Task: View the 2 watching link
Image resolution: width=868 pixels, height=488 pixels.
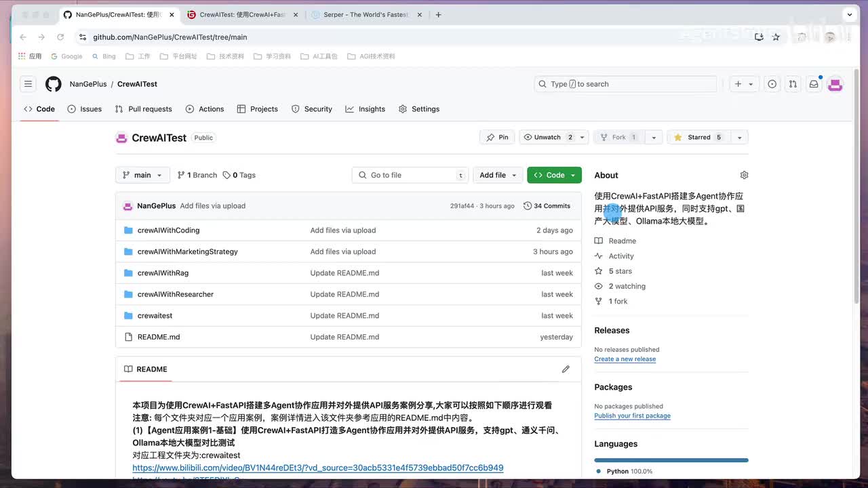Action: (x=620, y=286)
